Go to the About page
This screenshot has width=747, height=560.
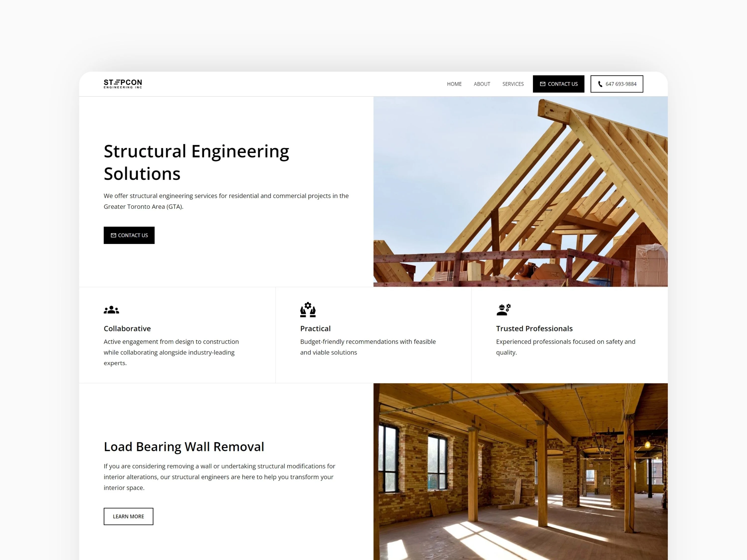pos(482,84)
